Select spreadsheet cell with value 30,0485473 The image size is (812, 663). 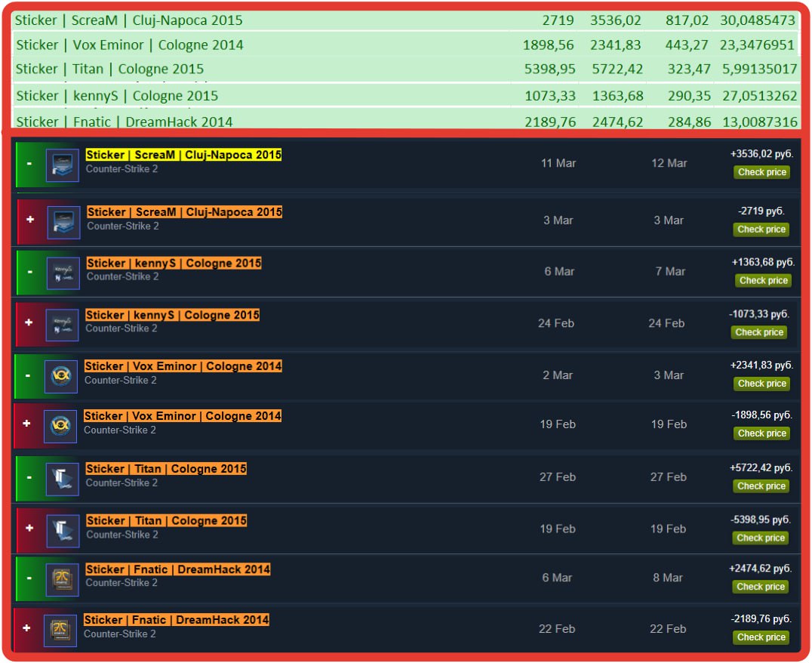coord(758,20)
